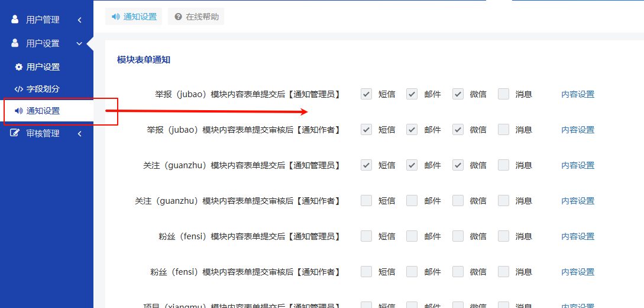This screenshot has height=308, width=644.
Task: Switch to the 在线帮助 tab
Action: click(x=196, y=17)
